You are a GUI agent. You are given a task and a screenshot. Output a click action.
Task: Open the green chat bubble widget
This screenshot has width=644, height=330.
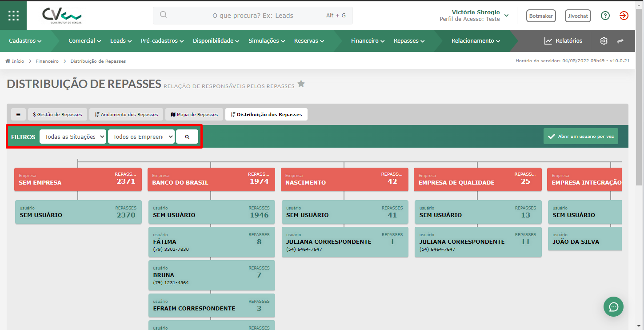[613, 307]
